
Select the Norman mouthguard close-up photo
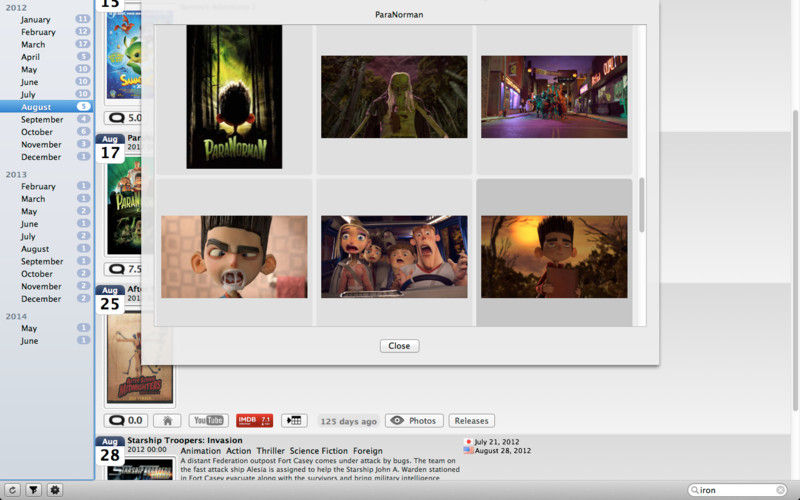[x=234, y=257]
